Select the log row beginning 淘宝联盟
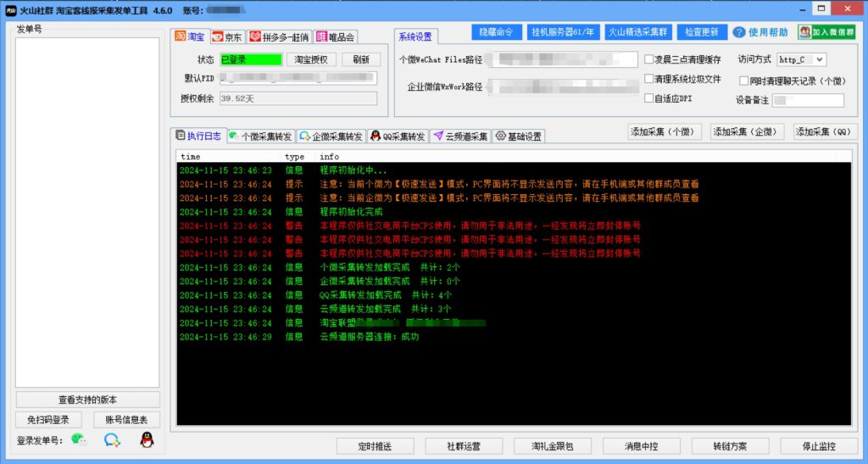868x464 pixels. click(x=514, y=323)
